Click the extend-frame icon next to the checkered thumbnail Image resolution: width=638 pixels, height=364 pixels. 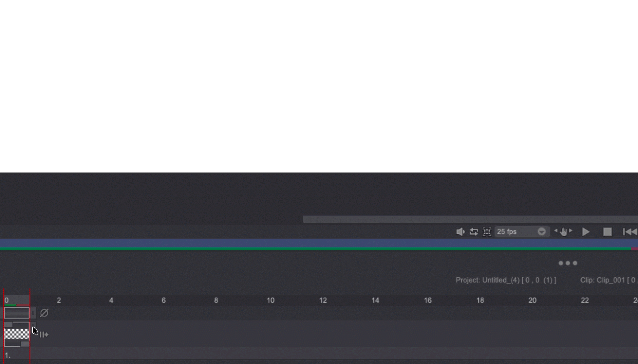point(44,334)
